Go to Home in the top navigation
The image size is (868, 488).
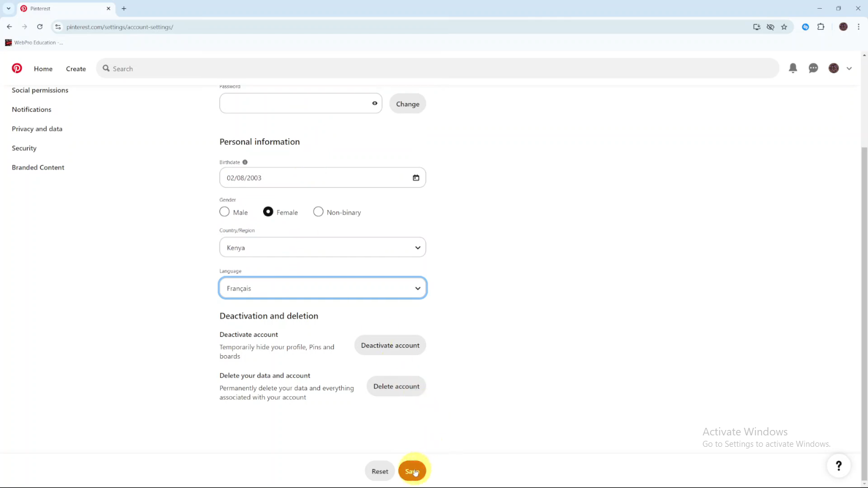coord(43,69)
